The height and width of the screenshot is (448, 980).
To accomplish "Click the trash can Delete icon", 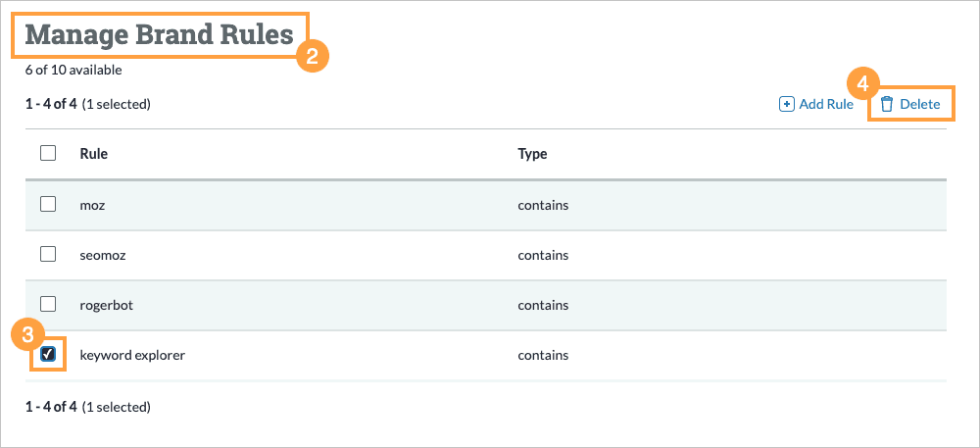I will [887, 104].
